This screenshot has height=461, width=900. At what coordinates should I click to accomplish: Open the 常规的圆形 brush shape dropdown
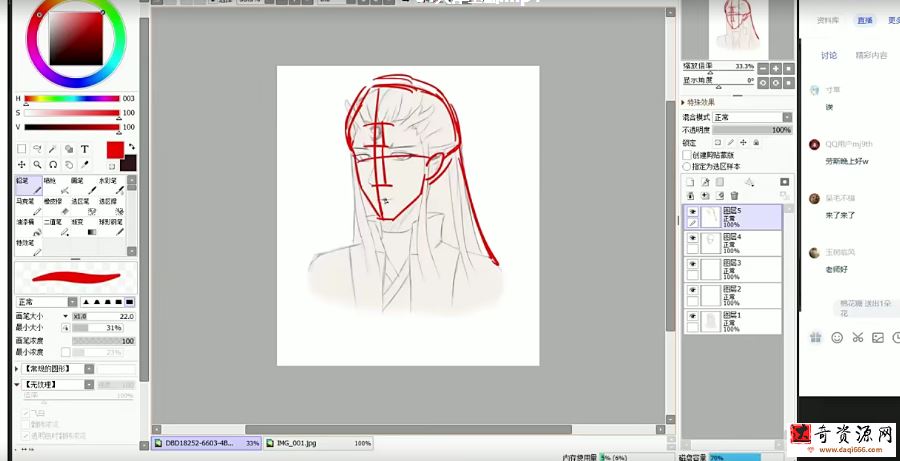coord(89,369)
